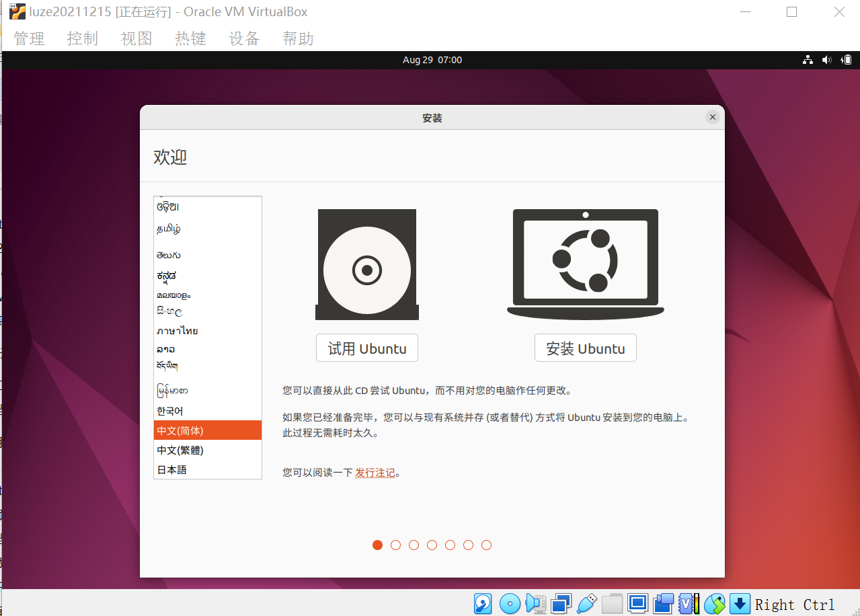Select ລາວ in the language list
860x616 pixels.
208,349
